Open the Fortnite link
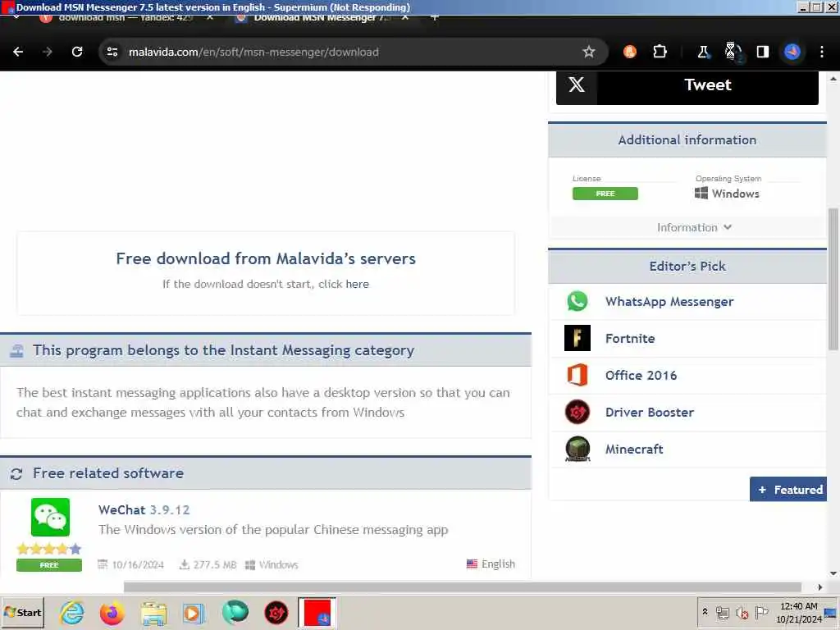The height and width of the screenshot is (630, 840). (630, 339)
